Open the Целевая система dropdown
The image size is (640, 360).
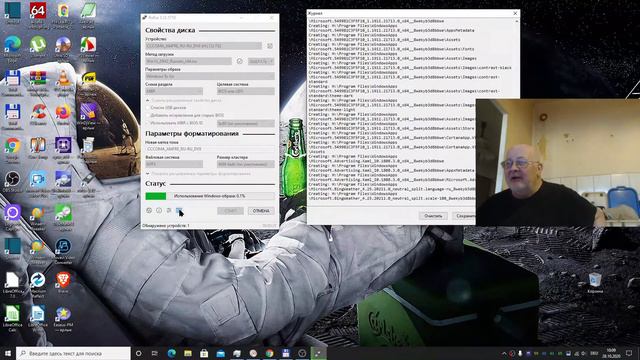(246, 91)
